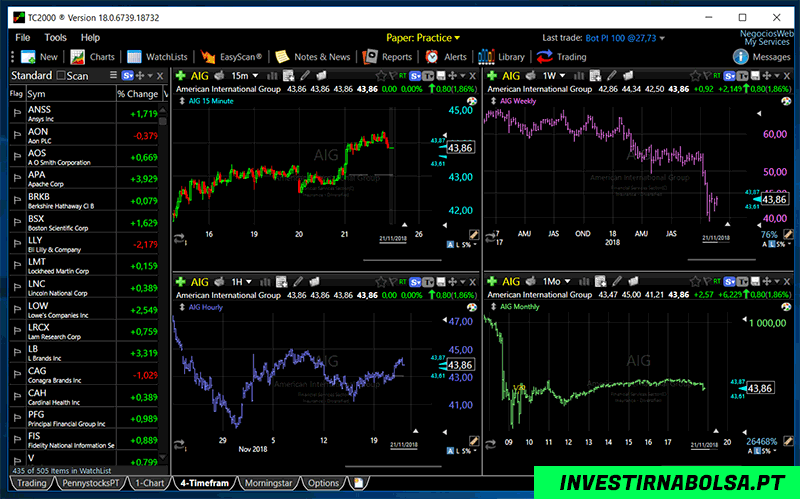Viewport: 800px width, 499px height.
Task: Open the Tools menu
Action: (x=55, y=38)
